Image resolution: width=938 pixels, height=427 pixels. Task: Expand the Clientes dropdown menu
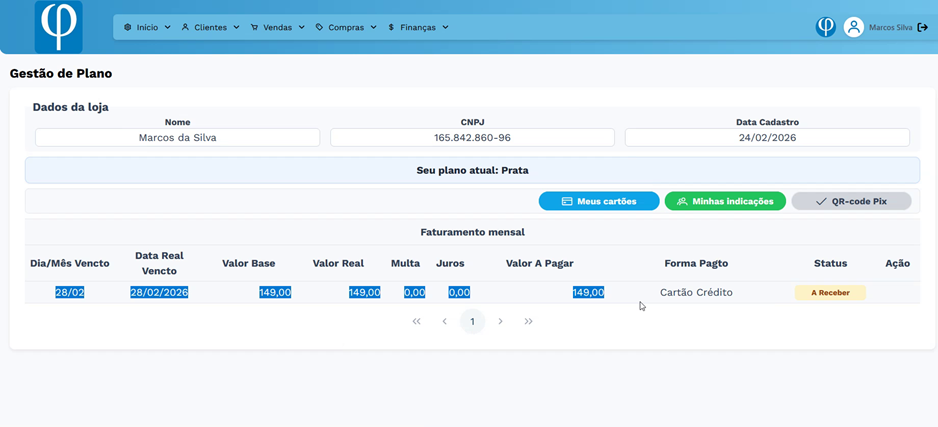[210, 27]
